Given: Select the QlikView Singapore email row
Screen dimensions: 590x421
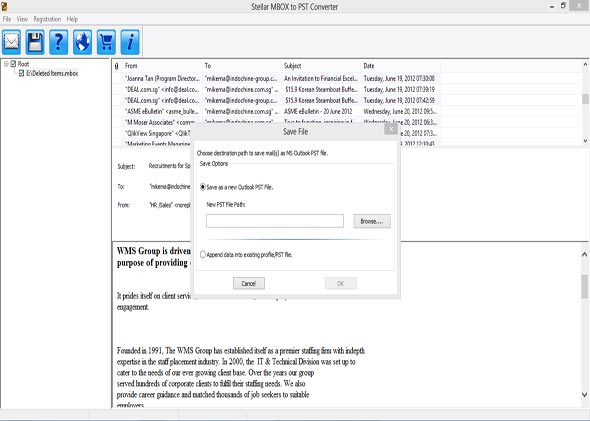Looking at the screenshot, I should pos(154,133).
